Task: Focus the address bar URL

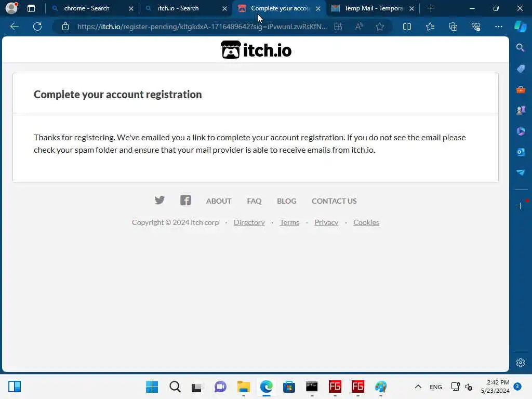Action: (202, 26)
